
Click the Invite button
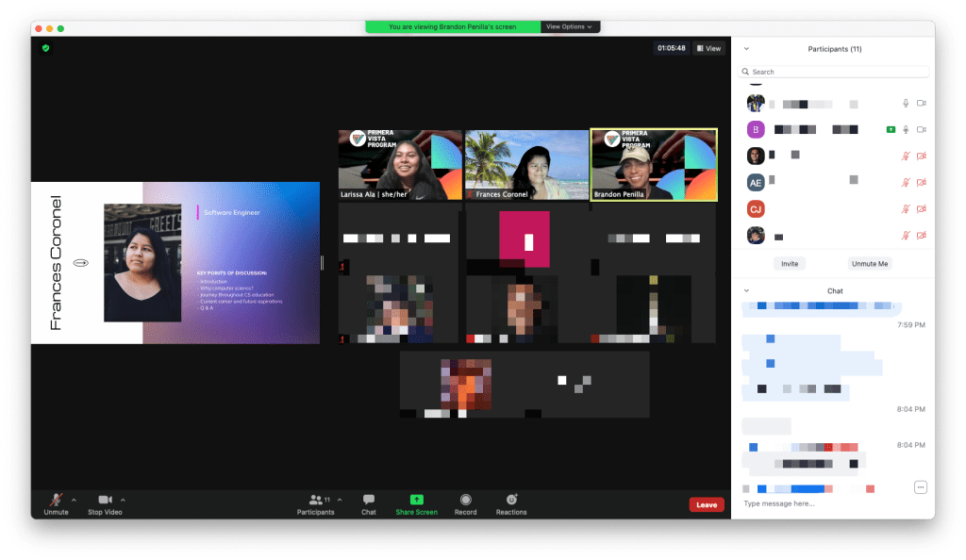(790, 264)
